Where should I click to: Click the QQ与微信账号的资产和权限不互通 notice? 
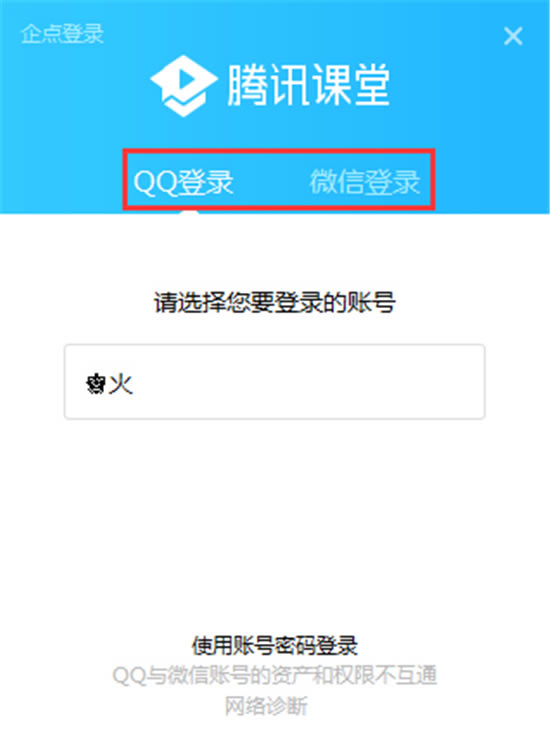click(x=274, y=675)
